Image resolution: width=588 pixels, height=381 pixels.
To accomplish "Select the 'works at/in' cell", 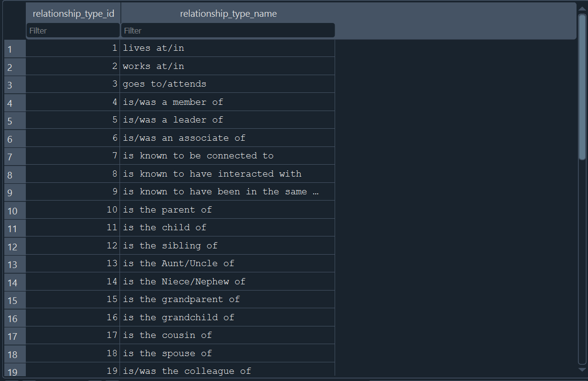I will click(228, 66).
